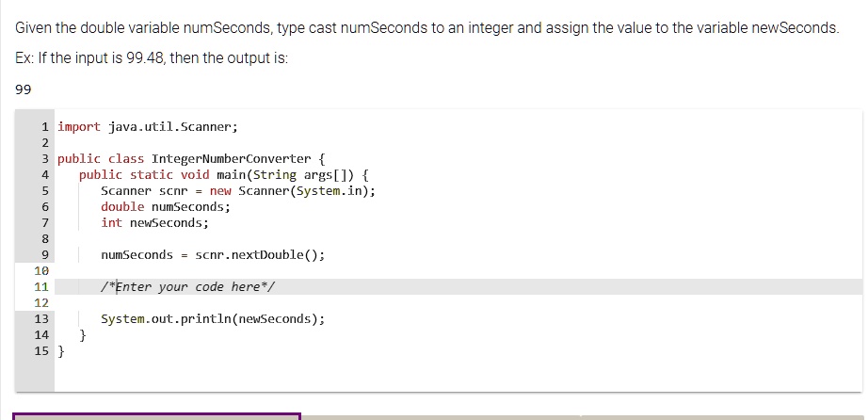
Task: Click the double numSeconds declaration
Action: pos(166,207)
